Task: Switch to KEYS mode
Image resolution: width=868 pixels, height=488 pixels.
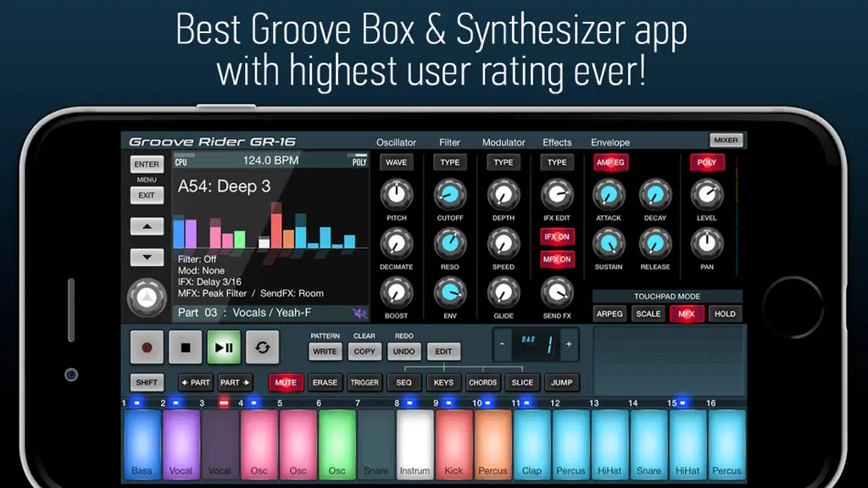Action: 443,382
